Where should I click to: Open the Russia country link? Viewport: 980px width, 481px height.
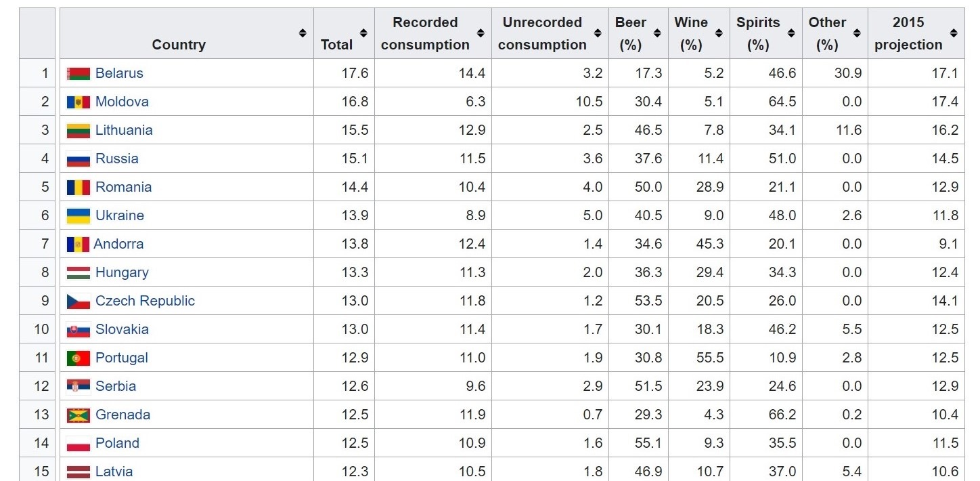(116, 159)
